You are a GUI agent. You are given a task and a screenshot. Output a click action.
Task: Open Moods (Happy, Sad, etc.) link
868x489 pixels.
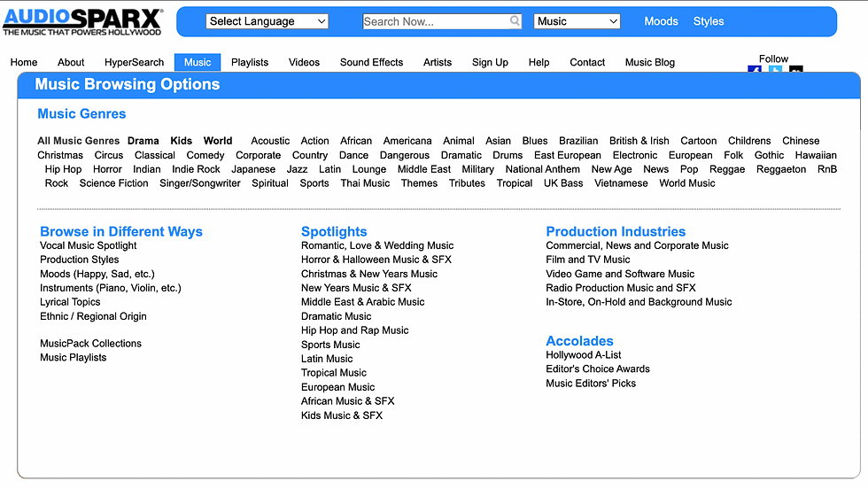[97, 274]
